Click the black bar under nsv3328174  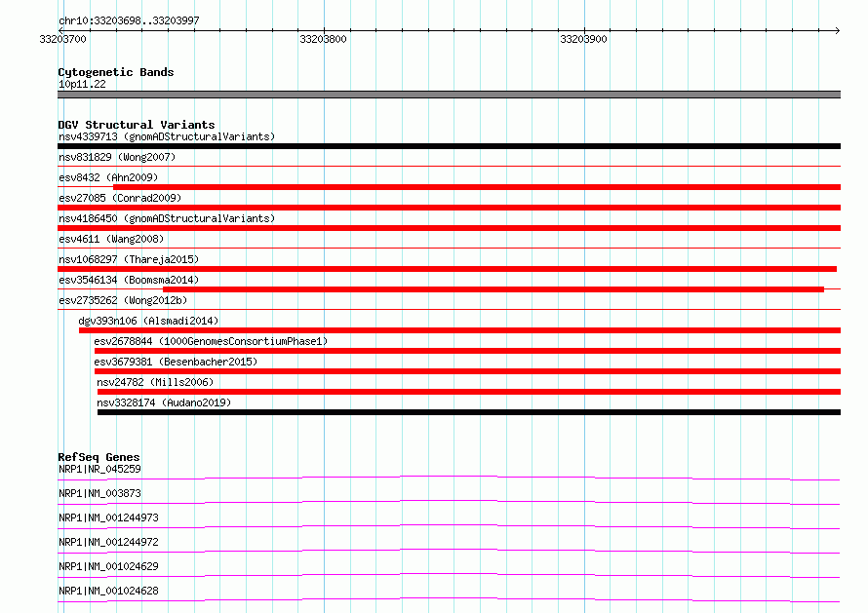coord(469,412)
